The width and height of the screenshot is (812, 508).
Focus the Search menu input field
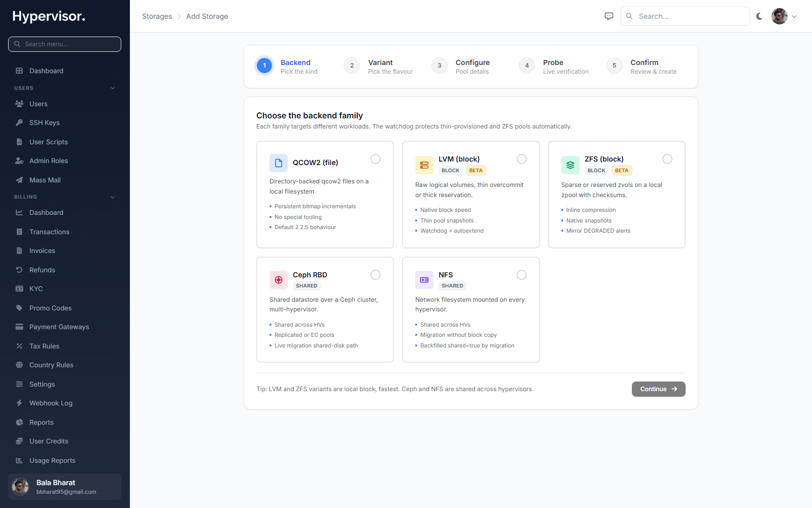tap(64, 44)
